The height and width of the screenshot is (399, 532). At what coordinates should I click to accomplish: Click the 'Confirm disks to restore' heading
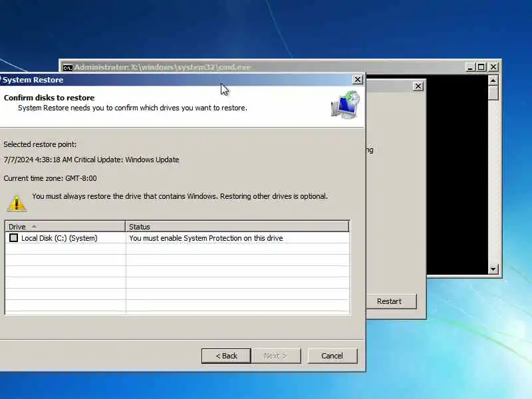pyautogui.click(x=49, y=98)
